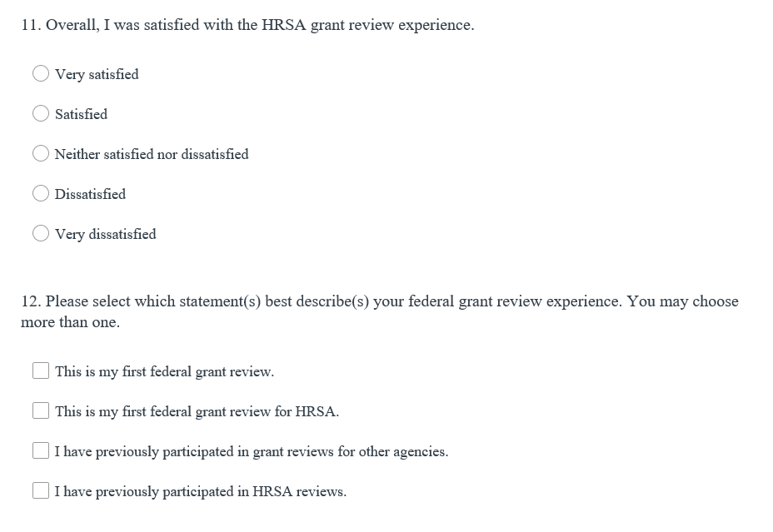Image resolution: width=773 pixels, height=532 pixels.
Task: Select the "Very dissatisfied" radio button
Action: pyautogui.click(x=41, y=234)
